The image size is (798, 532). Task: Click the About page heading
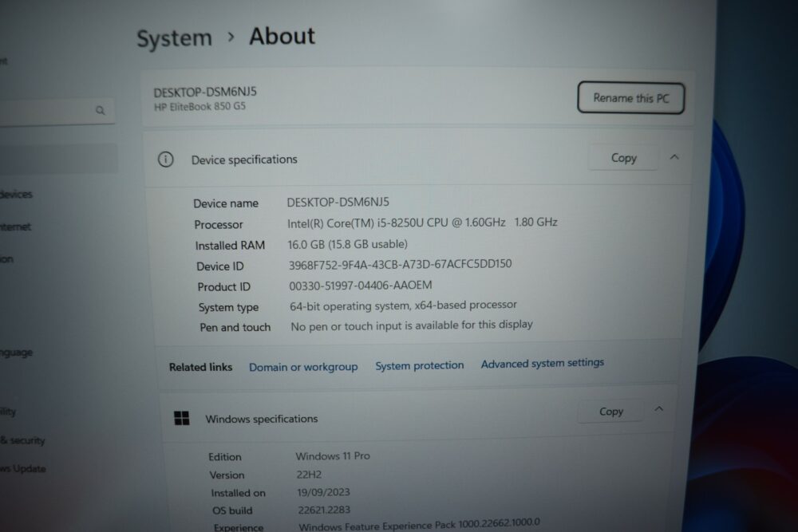(x=282, y=36)
